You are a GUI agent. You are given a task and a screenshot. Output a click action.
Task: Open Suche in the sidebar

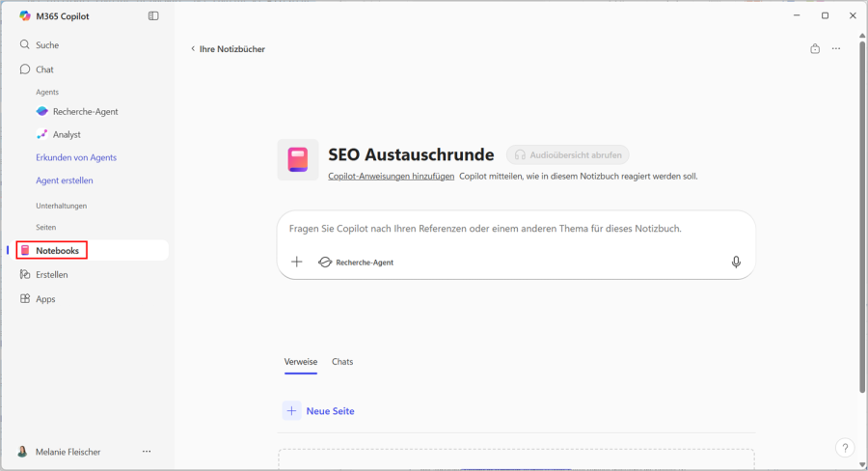point(46,45)
